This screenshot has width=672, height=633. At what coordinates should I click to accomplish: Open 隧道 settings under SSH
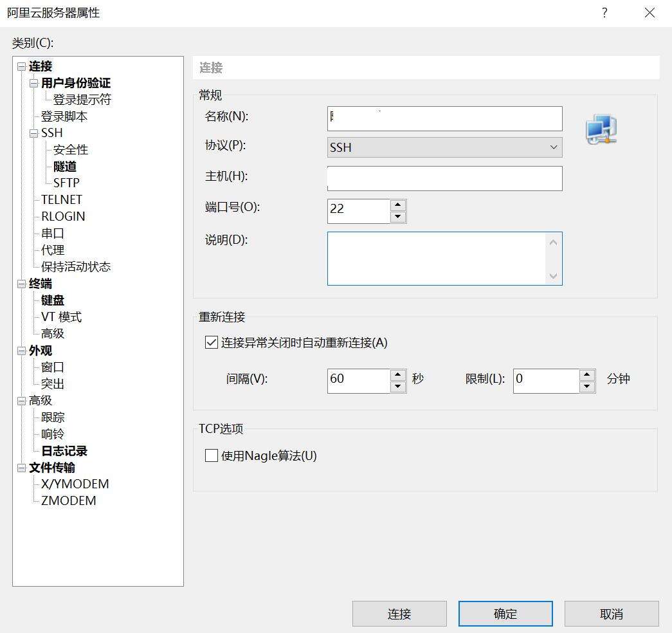65,167
